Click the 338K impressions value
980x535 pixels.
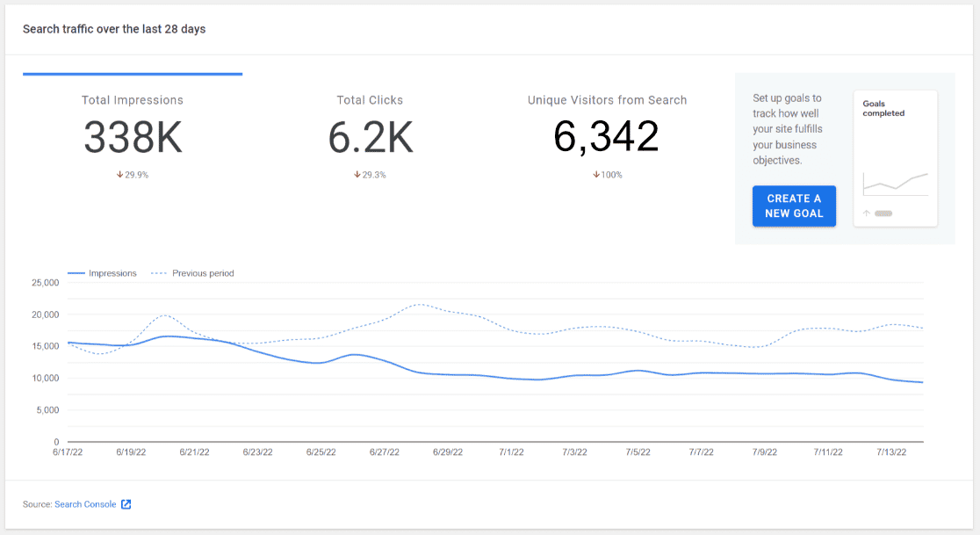[133, 138]
